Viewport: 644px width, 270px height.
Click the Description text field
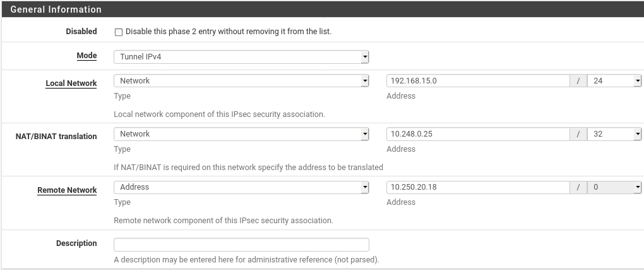[x=241, y=245]
